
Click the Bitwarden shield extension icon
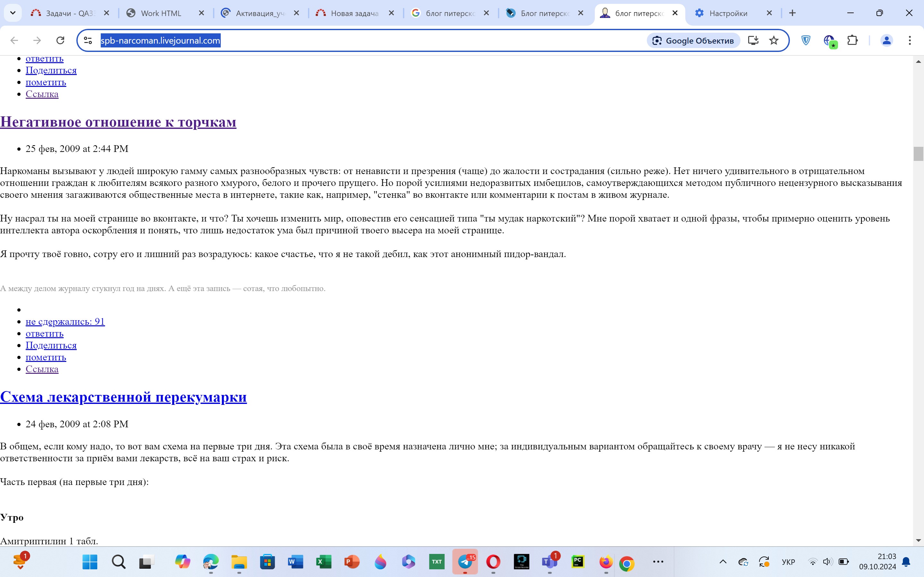[x=806, y=40]
